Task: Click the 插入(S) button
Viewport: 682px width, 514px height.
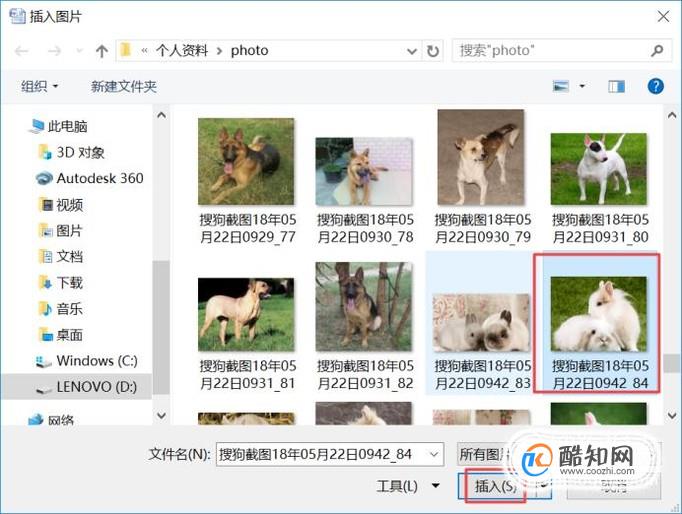Action: (496, 486)
